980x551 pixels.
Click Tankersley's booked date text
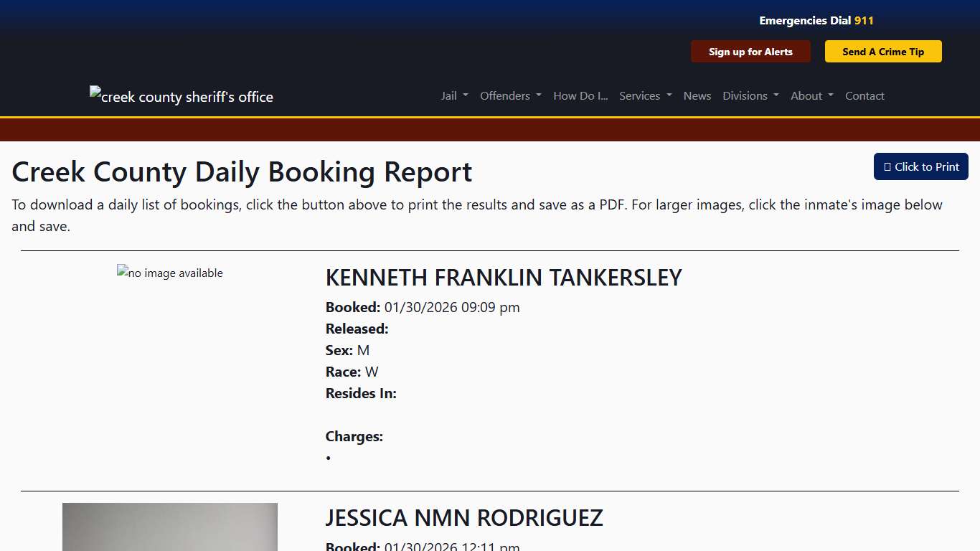coord(422,307)
